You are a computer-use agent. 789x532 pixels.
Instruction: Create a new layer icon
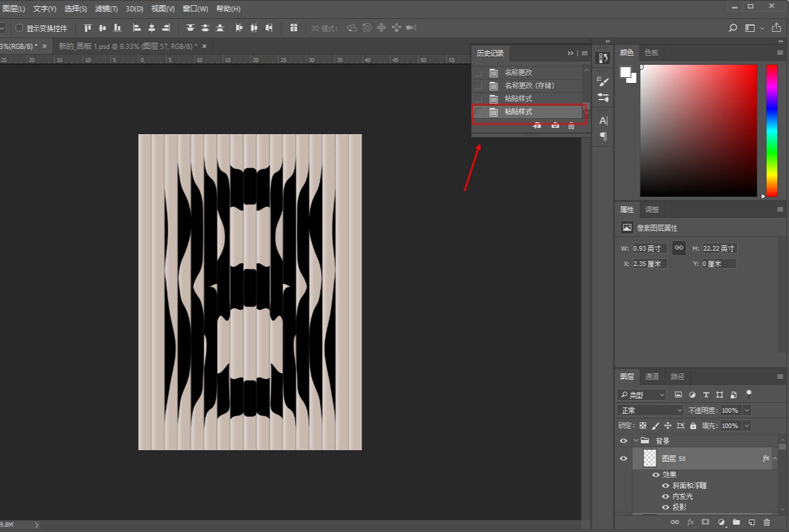pos(751,522)
